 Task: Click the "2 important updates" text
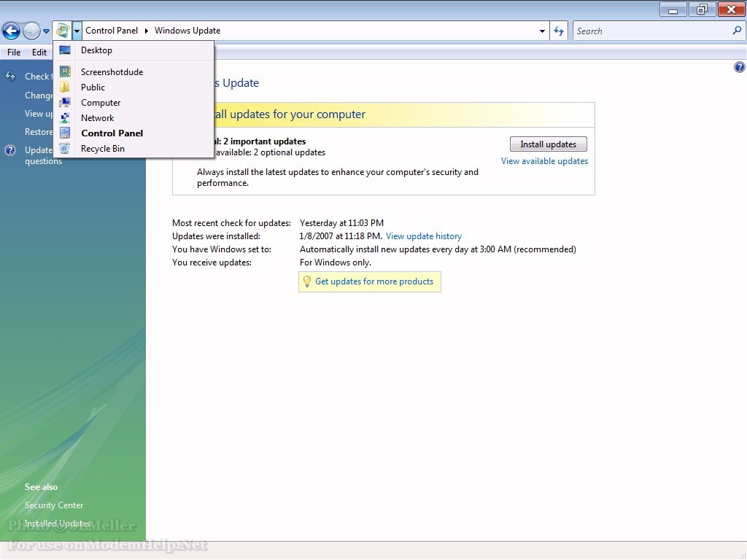[x=264, y=141]
